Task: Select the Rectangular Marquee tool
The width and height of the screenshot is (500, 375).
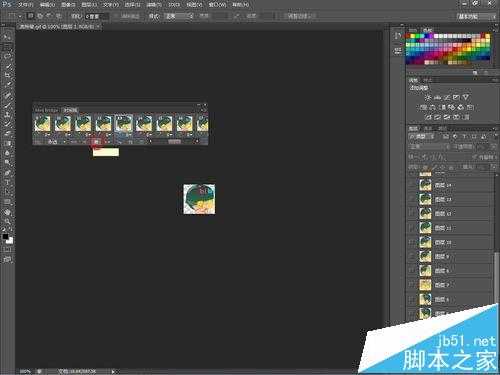Action: coord(7,46)
